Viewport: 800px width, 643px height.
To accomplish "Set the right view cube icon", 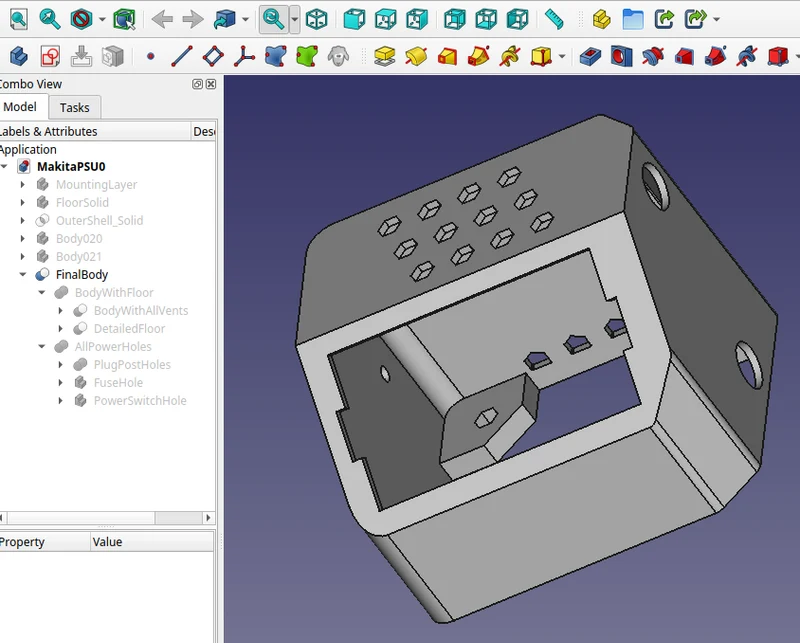I will (417, 19).
